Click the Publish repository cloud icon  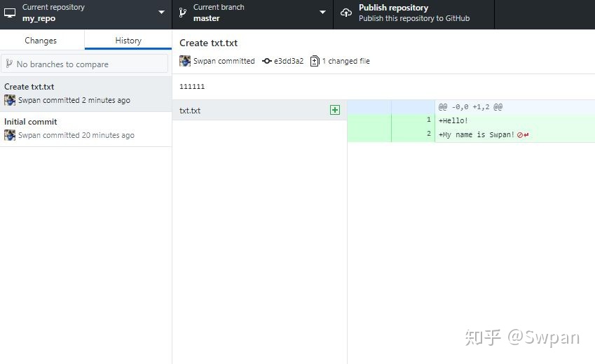pyautogui.click(x=346, y=13)
